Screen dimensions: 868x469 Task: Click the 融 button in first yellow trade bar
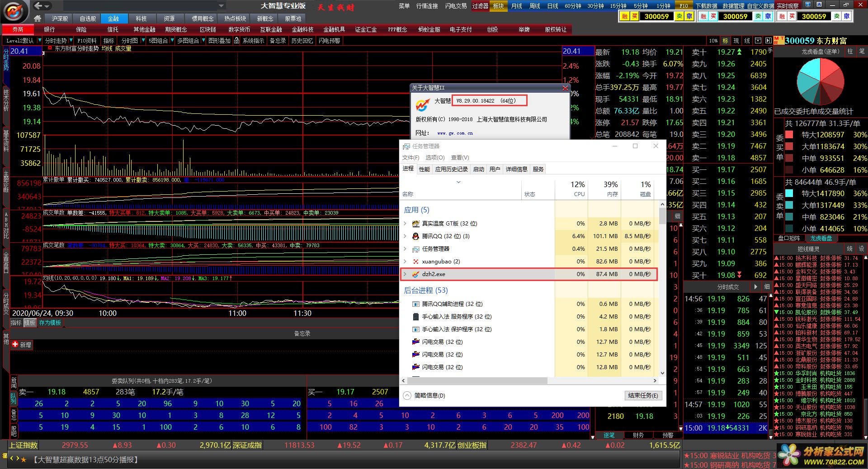(625, 16)
